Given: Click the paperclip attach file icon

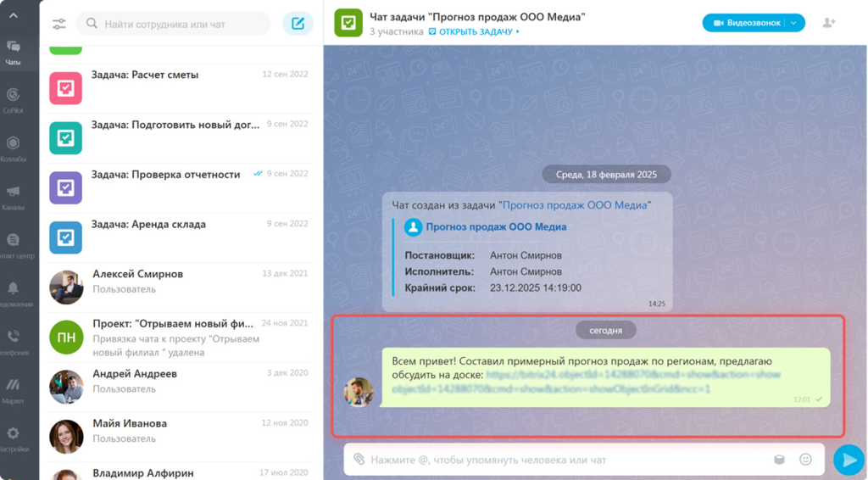Looking at the screenshot, I should click(x=359, y=460).
